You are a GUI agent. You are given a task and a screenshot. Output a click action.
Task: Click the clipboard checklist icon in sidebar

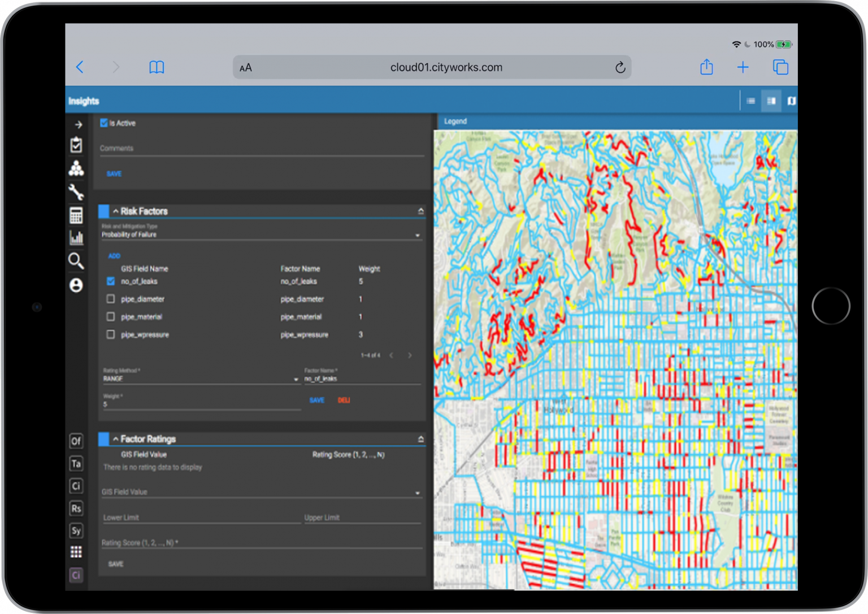76,145
